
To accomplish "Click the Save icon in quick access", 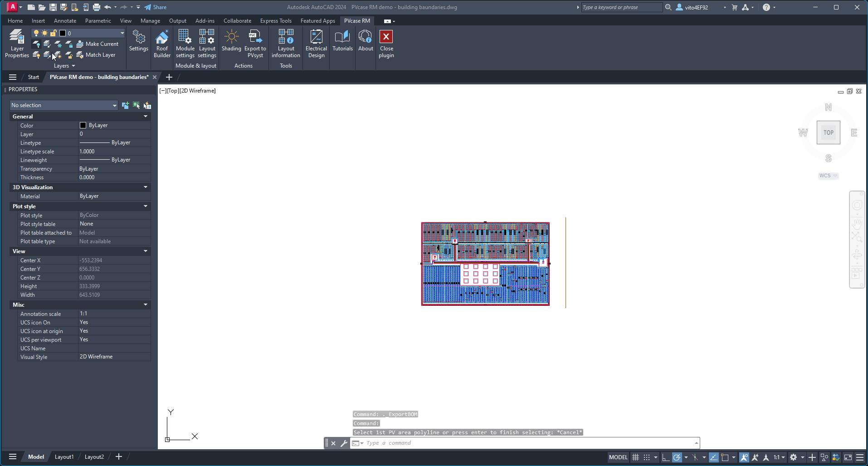I will pos(53,7).
